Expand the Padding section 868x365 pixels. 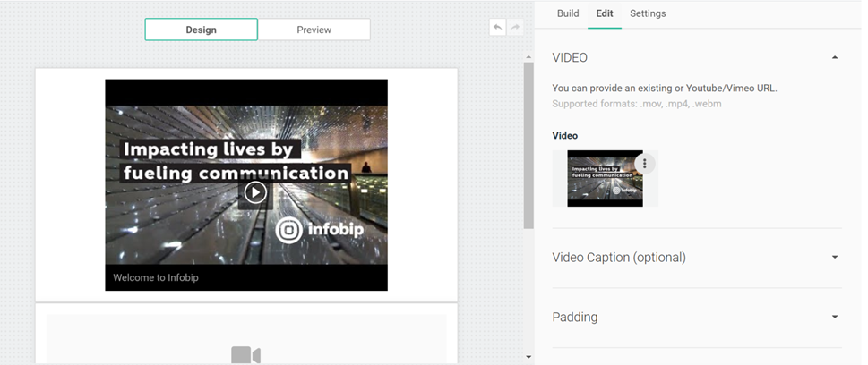tap(835, 318)
